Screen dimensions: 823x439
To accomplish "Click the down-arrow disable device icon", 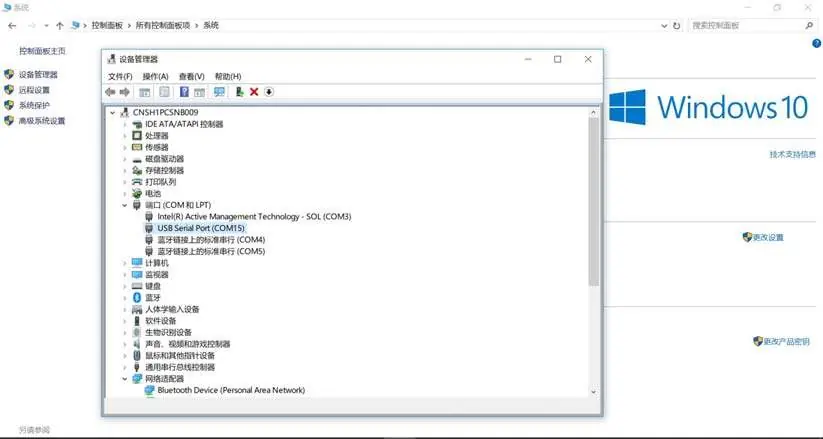I will pos(269,92).
